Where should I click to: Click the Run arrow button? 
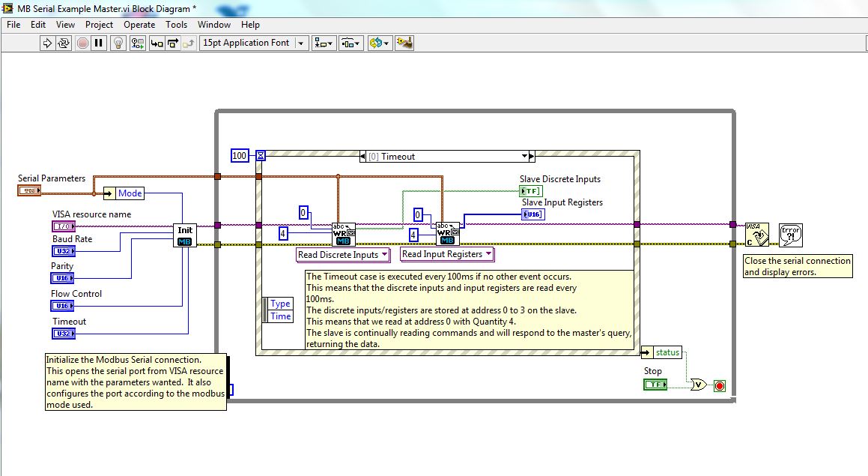coord(46,43)
